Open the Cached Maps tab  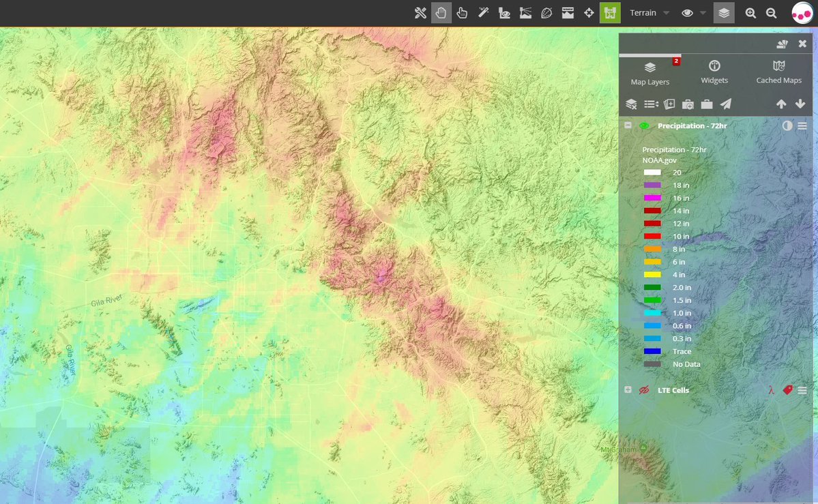(x=778, y=72)
